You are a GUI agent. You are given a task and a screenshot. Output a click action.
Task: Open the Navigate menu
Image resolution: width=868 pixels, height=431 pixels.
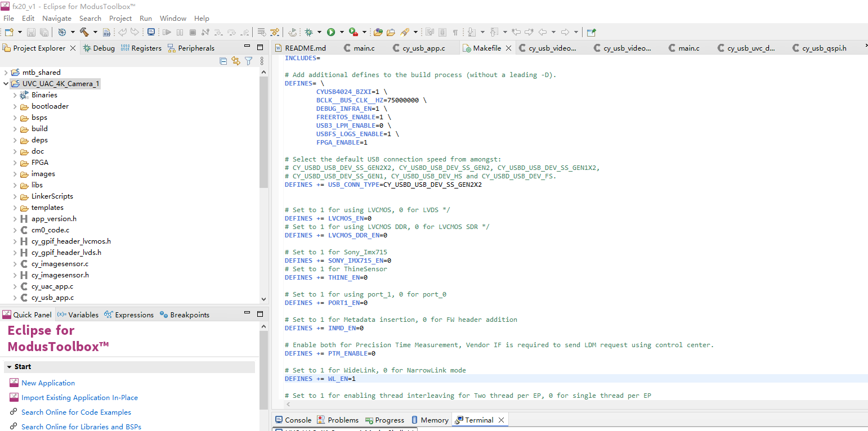point(57,18)
